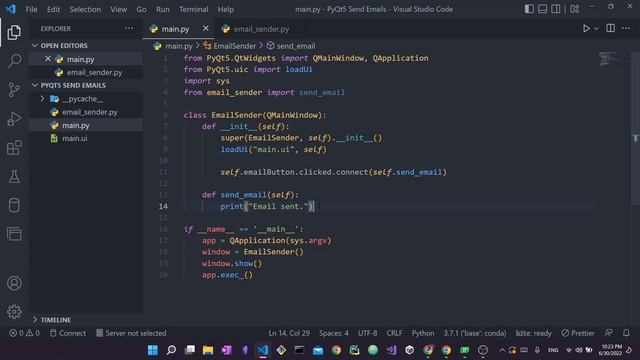Viewport: 640px width, 360px height.
Task: Run Python file with play button
Action: [586, 29]
